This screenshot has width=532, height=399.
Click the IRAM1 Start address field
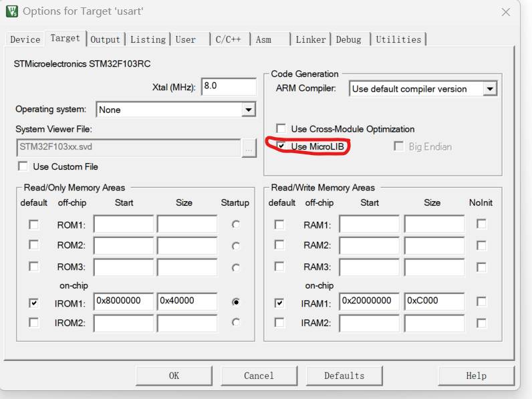point(369,301)
